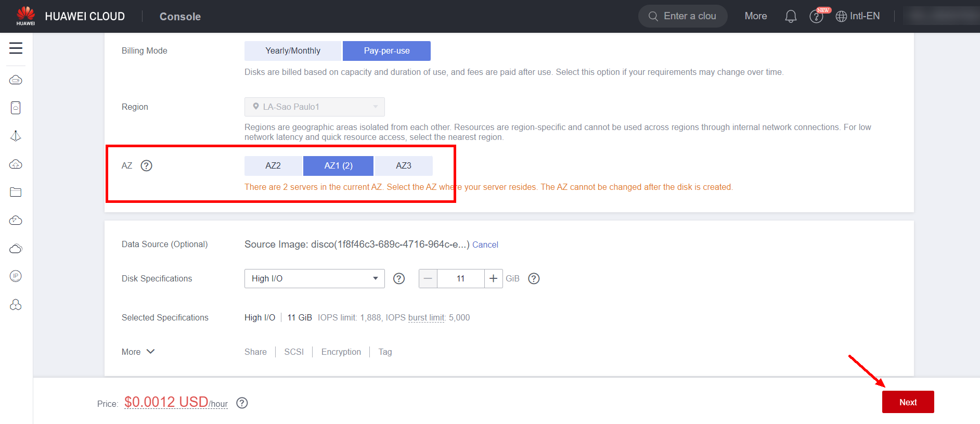Collapse the More options expander
This screenshot has height=424, width=980.
[x=138, y=352]
